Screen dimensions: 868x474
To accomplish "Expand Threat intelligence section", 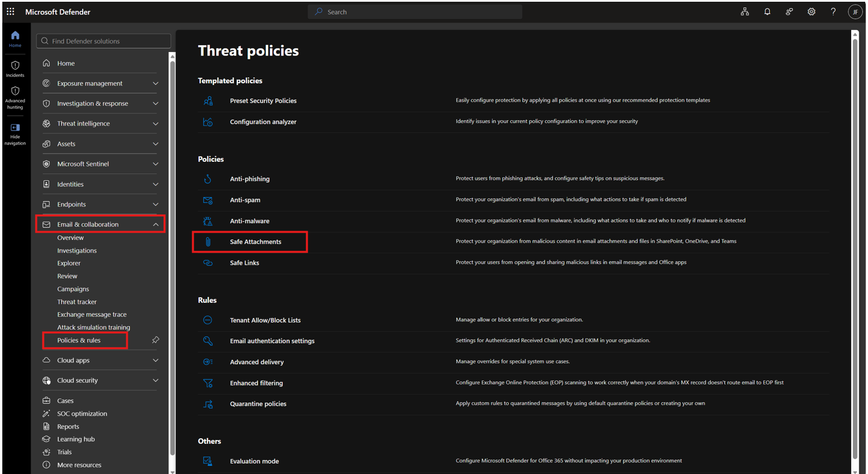I will tap(156, 124).
